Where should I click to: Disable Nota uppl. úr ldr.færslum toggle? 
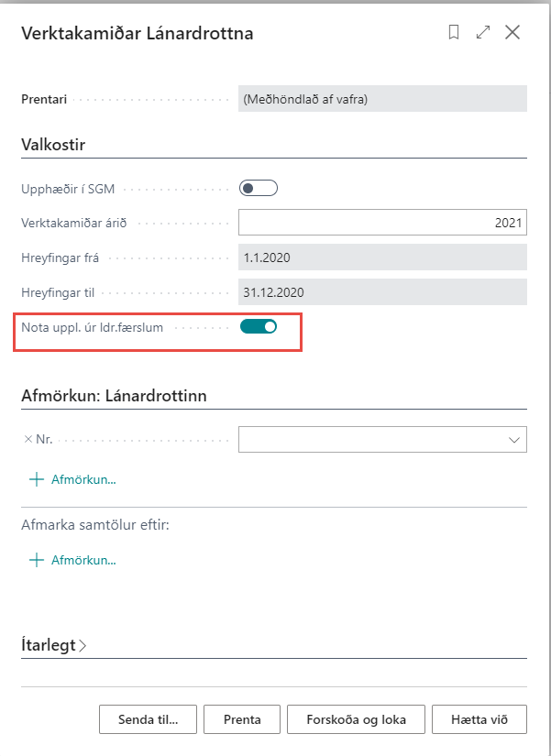258,326
